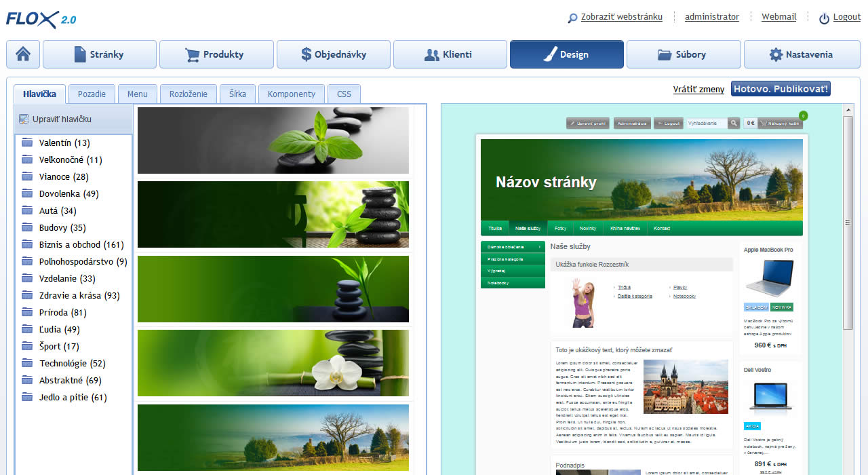Open the CSS tab
Screen dimensions: 868x475
(x=344, y=94)
